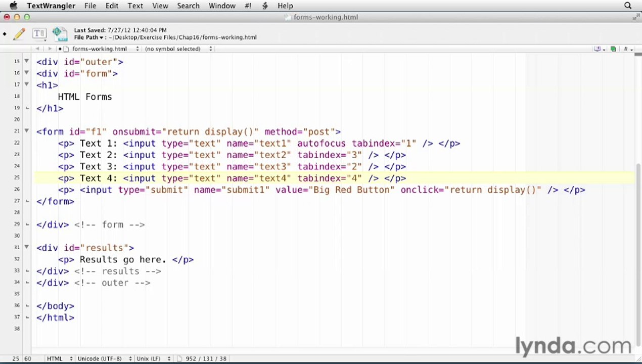Open the scripts menu icon in the menu bar
642x364 pixels.
265,6
